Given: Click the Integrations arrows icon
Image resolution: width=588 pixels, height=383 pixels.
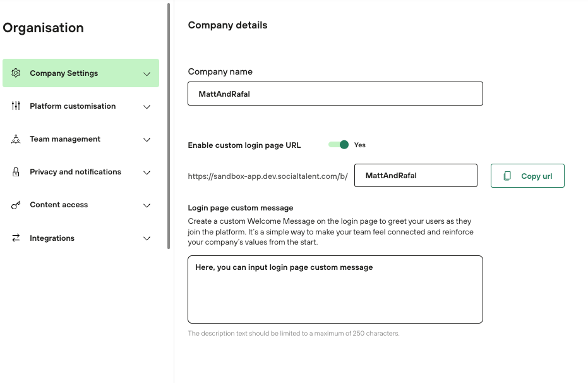Looking at the screenshot, I should coord(16,238).
